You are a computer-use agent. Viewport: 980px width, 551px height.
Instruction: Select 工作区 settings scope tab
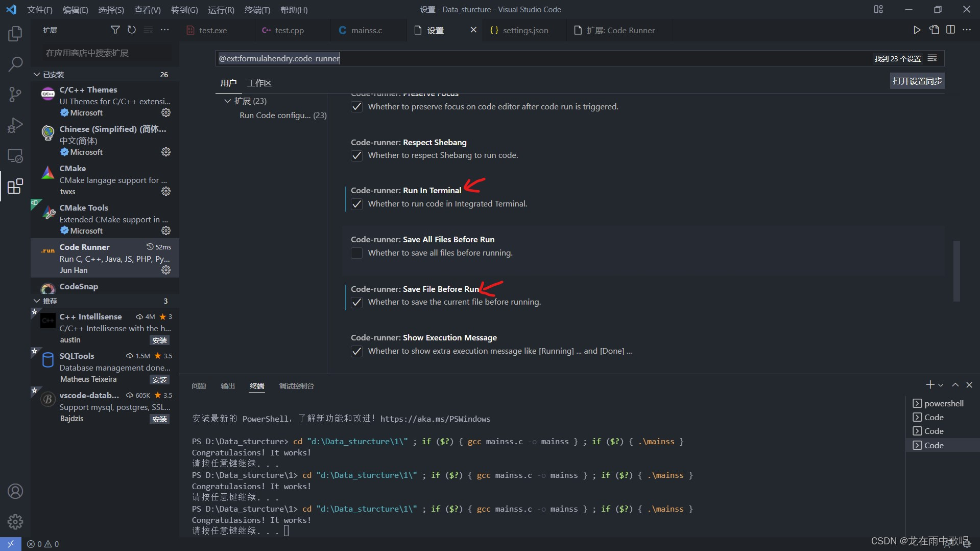(x=259, y=83)
